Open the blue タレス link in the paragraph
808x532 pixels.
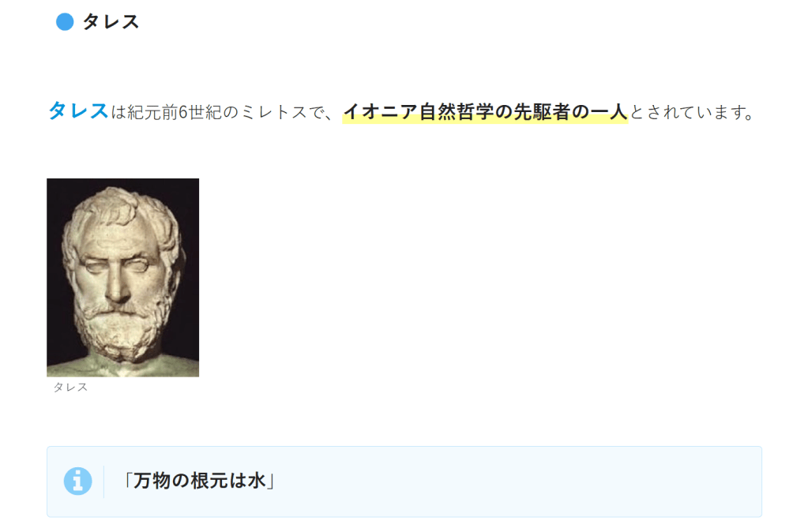(78, 111)
